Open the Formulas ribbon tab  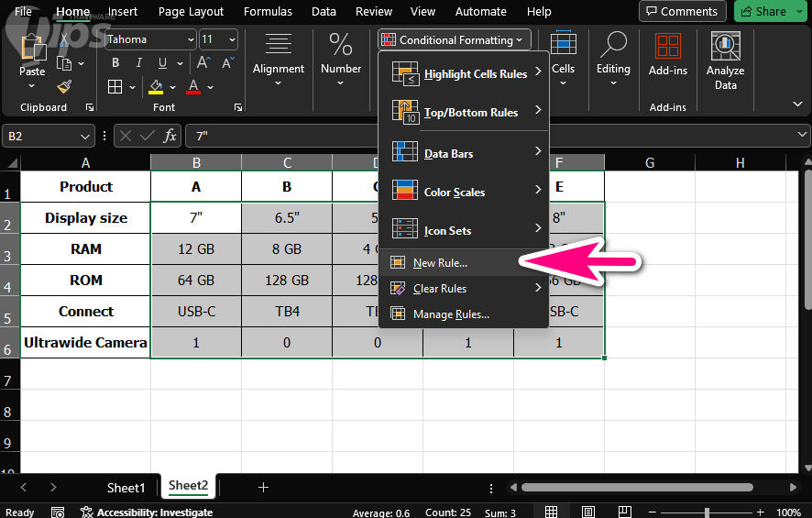(x=268, y=12)
